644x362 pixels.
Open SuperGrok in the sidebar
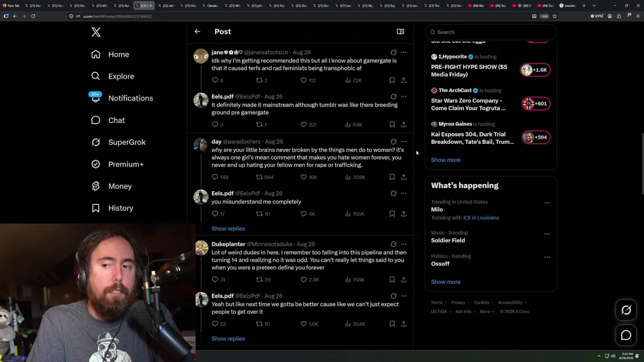(119, 142)
